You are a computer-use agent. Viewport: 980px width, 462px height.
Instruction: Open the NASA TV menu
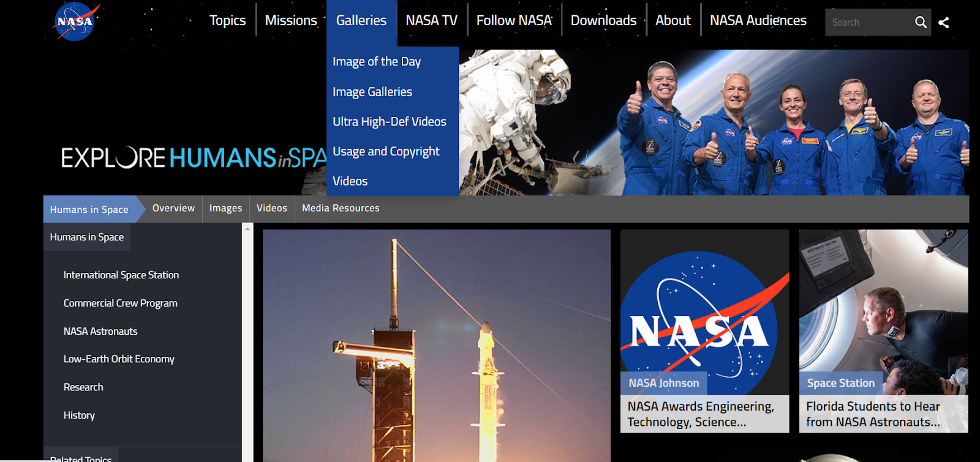[431, 20]
